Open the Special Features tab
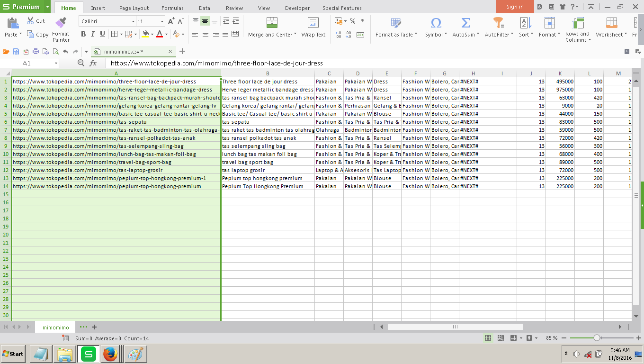Viewport: 644px width, 364px height. [x=342, y=8]
